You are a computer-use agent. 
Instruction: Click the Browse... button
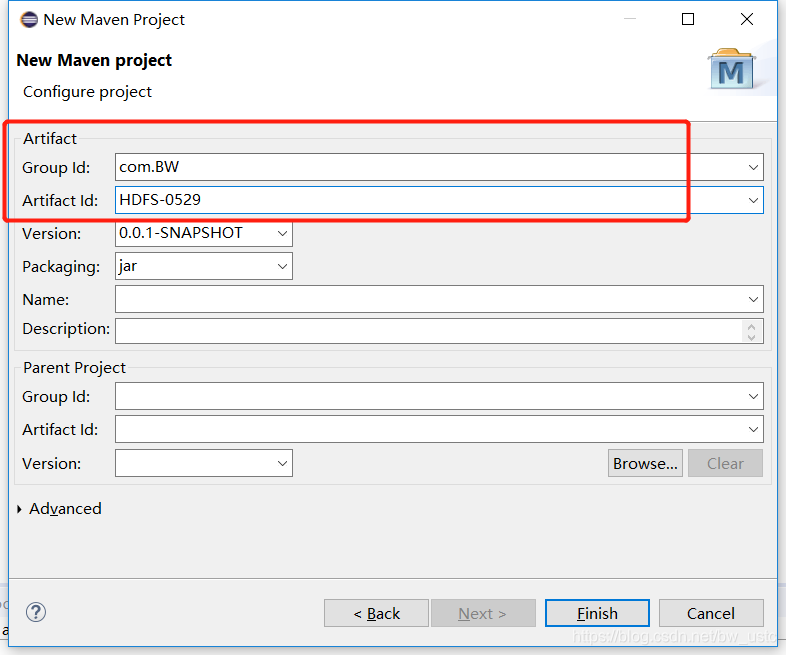[645, 463]
